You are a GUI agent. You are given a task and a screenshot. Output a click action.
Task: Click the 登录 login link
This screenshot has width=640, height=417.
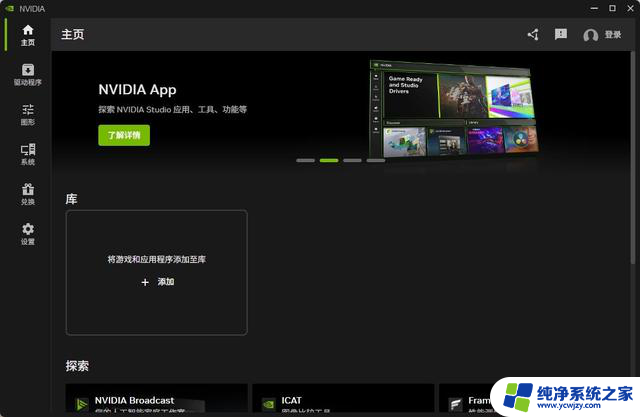(613, 35)
